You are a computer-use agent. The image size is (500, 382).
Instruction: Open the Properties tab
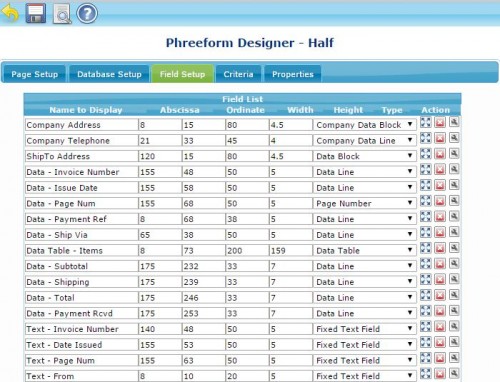click(x=293, y=74)
